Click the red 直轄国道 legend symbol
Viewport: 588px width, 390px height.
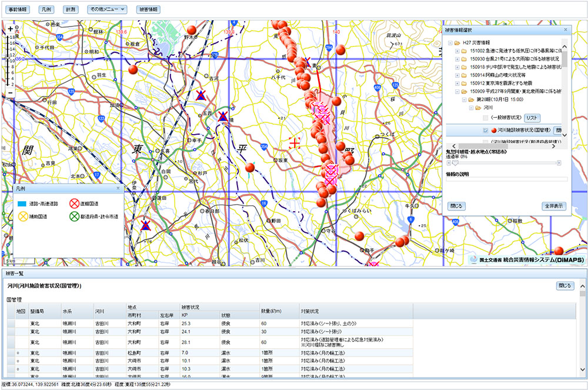pos(74,204)
